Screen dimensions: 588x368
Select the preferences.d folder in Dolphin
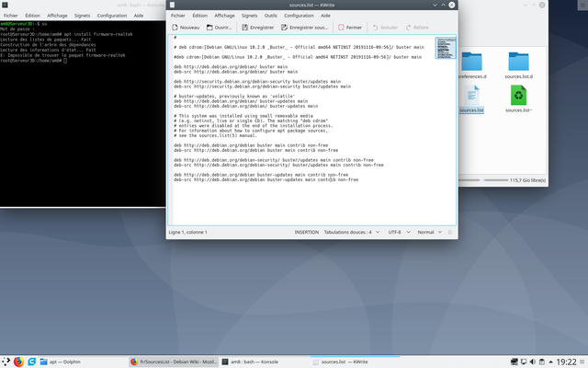point(471,65)
